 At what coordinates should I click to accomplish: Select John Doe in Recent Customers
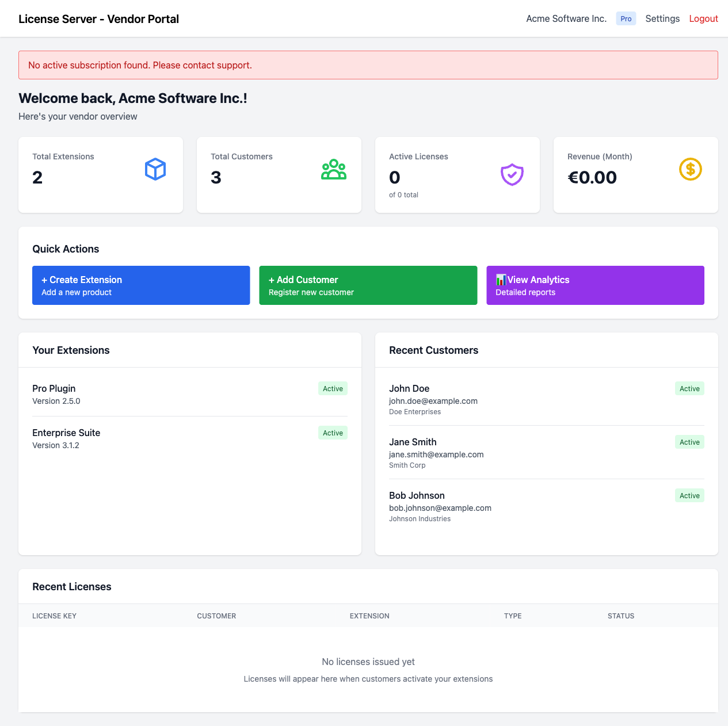coord(409,388)
